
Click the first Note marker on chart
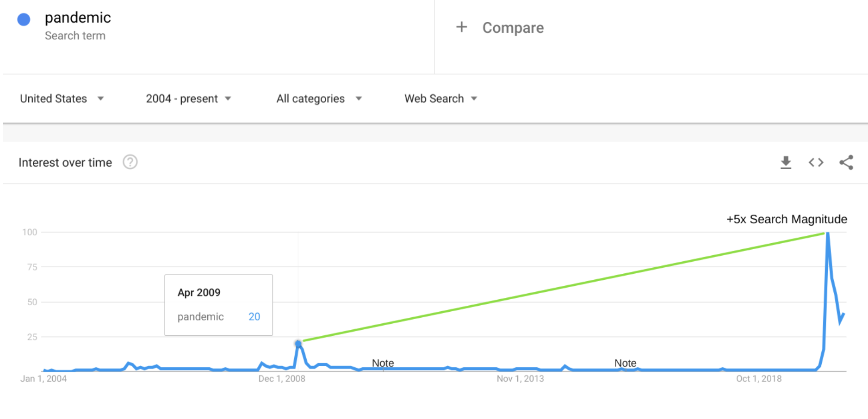[x=383, y=363]
